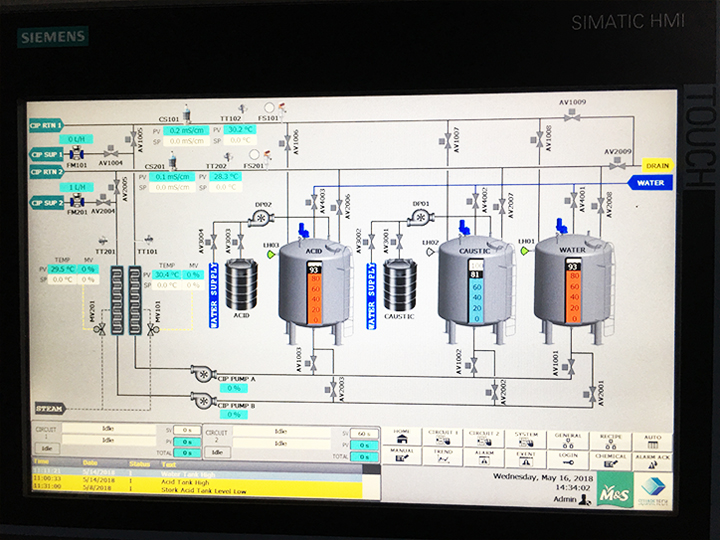Screen dimensions: 720x540
Task: Click the Circuit 1 Idle button
Action: (47, 448)
